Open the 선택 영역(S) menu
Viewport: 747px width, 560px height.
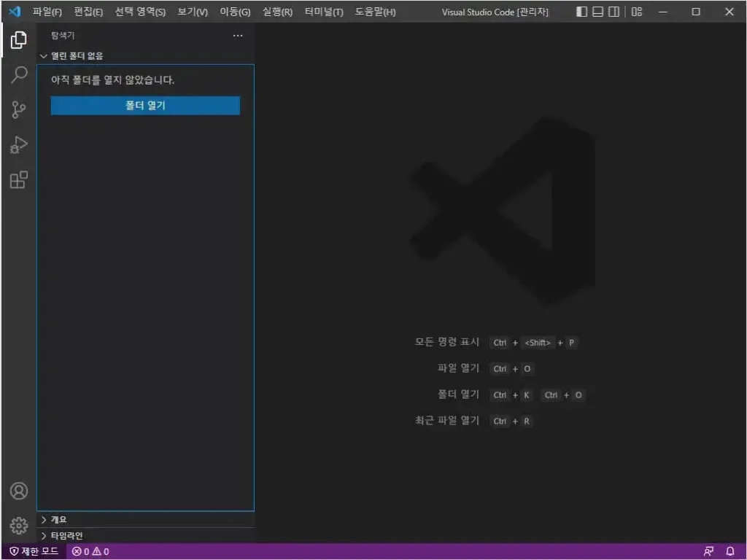(141, 12)
